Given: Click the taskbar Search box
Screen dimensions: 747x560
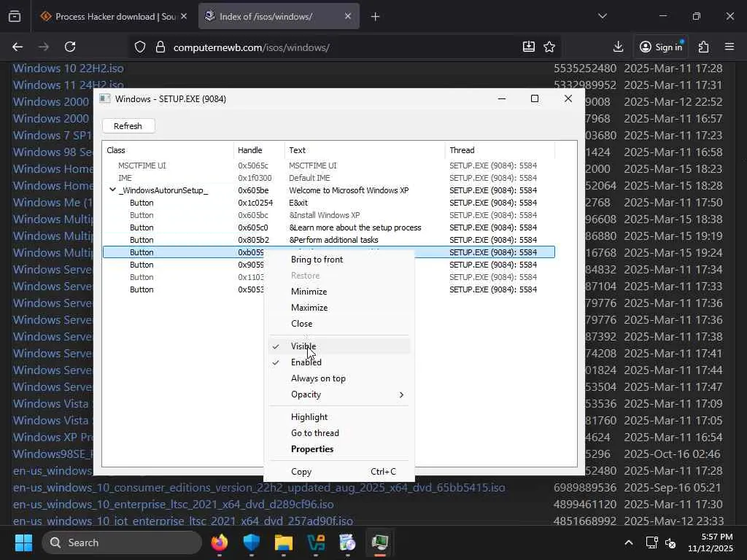Looking at the screenshot, I should pos(122,542).
